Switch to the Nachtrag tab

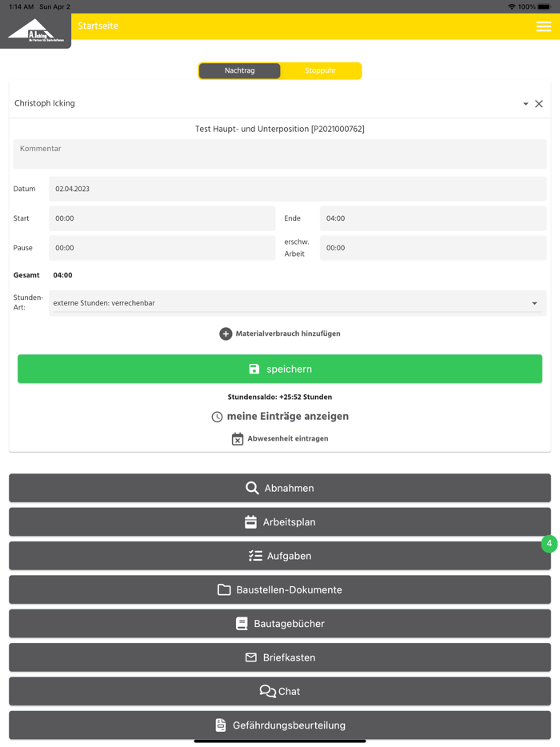click(x=240, y=70)
